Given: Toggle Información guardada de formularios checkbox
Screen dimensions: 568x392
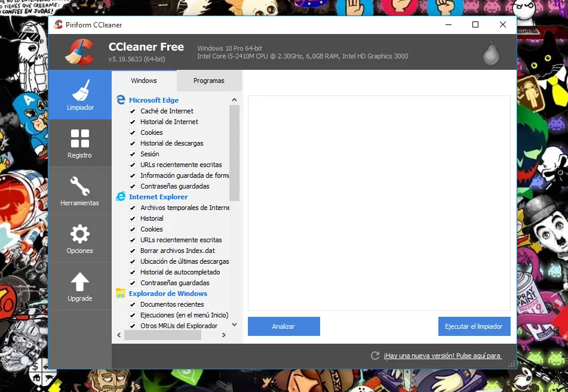Looking at the screenshot, I should (x=133, y=175).
